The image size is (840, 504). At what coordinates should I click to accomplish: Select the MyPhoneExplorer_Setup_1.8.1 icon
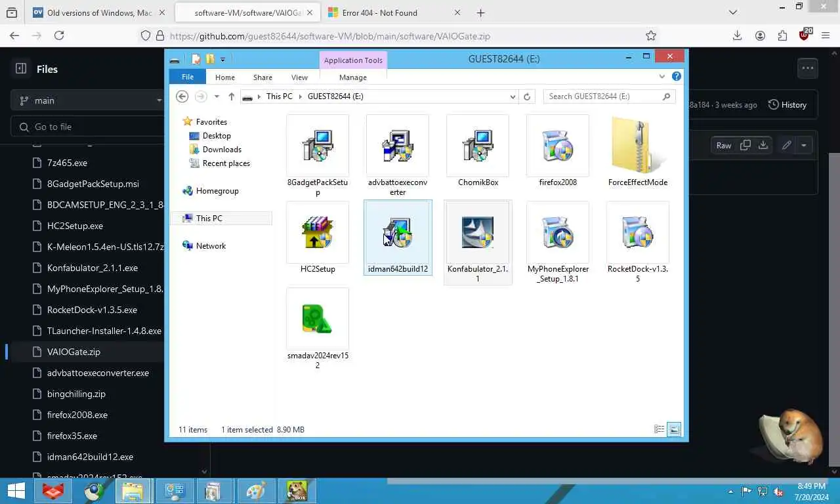click(558, 232)
